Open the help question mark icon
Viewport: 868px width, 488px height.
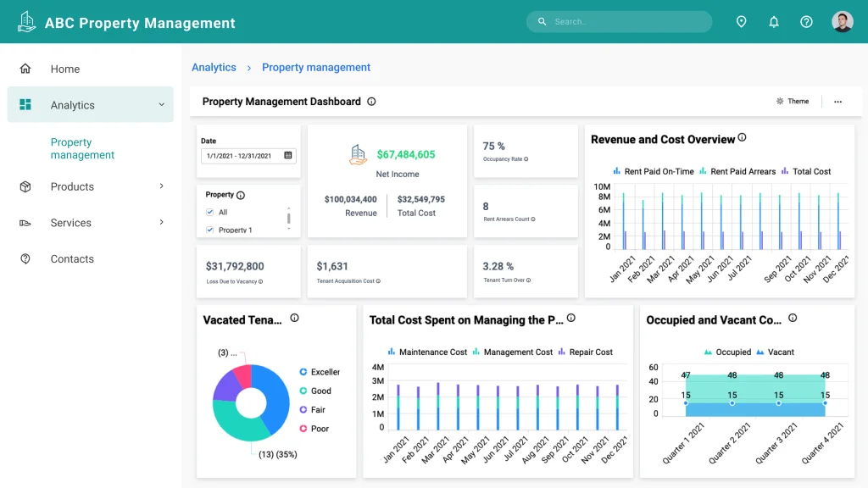pos(806,21)
